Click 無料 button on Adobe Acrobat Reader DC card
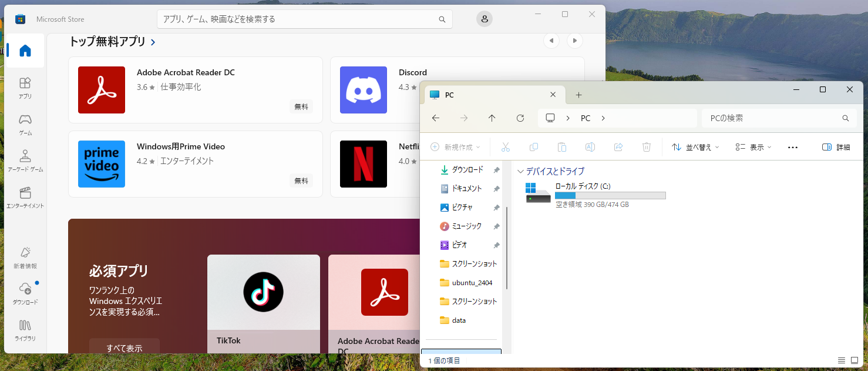 coord(301,107)
